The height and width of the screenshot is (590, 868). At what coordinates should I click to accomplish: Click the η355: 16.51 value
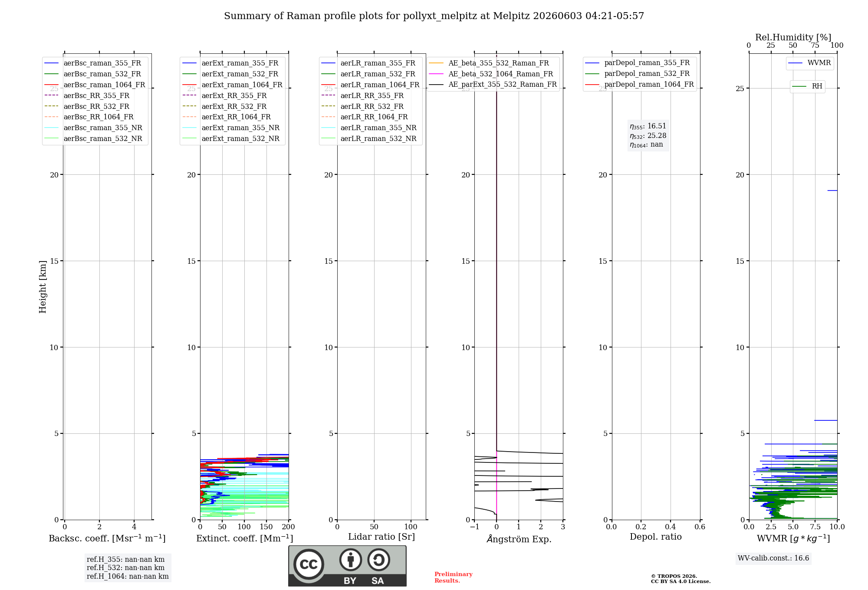pos(648,126)
